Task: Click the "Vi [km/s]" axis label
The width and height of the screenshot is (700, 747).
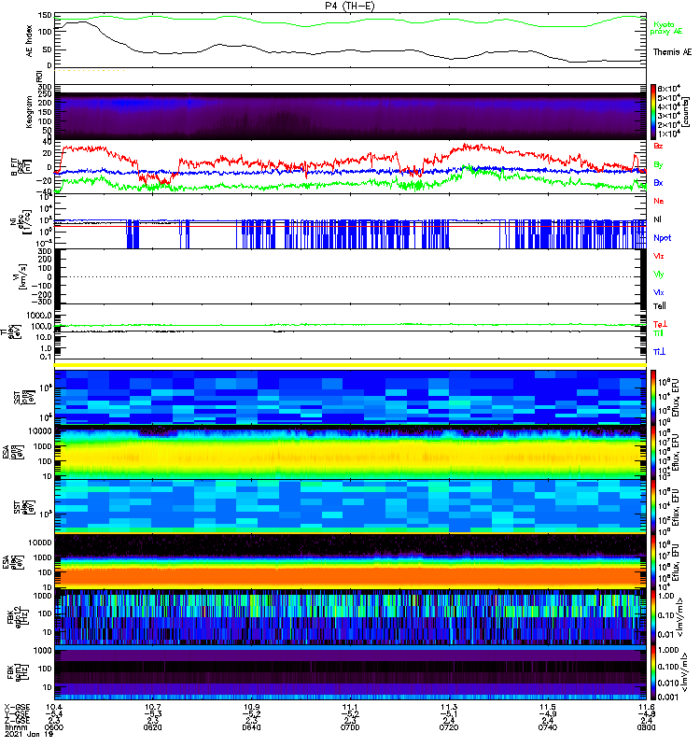Action: click(21, 276)
